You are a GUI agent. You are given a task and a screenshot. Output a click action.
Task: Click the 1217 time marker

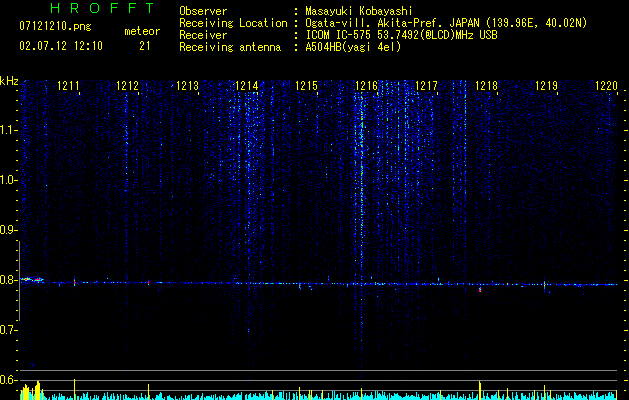click(426, 85)
